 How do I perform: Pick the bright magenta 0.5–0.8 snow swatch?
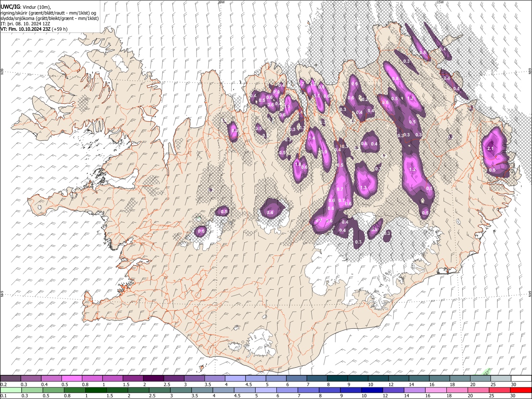pyautogui.click(x=72, y=379)
